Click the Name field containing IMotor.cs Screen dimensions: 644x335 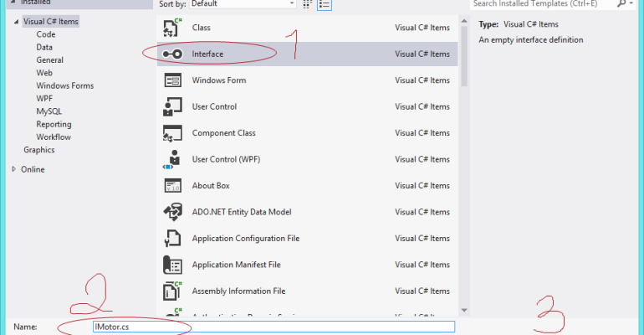click(x=273, y=327)
